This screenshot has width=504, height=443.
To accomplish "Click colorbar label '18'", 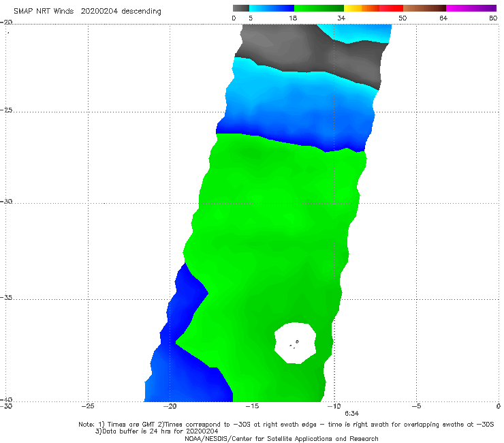I will [293, 18].
